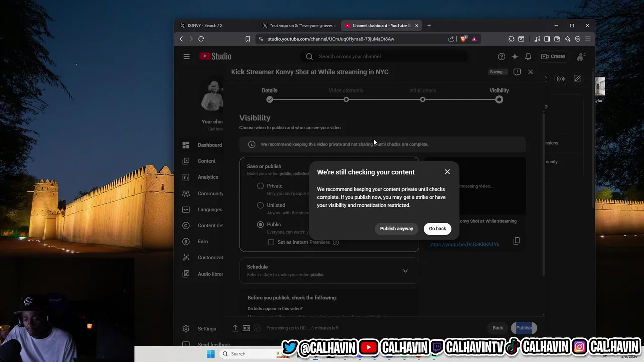Open Languages in the sidebar

tap(203, 209)
